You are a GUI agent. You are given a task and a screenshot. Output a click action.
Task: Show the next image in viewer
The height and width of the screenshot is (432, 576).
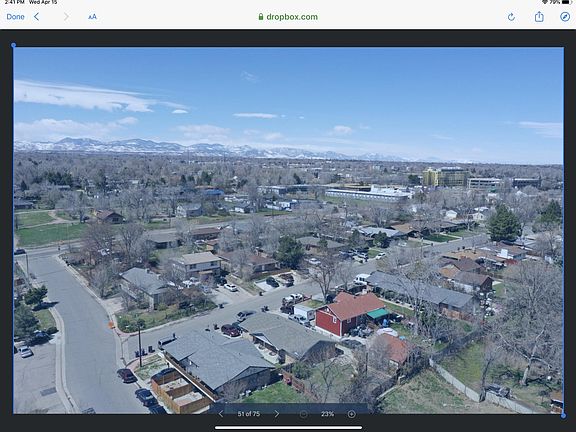click(277, 414)
